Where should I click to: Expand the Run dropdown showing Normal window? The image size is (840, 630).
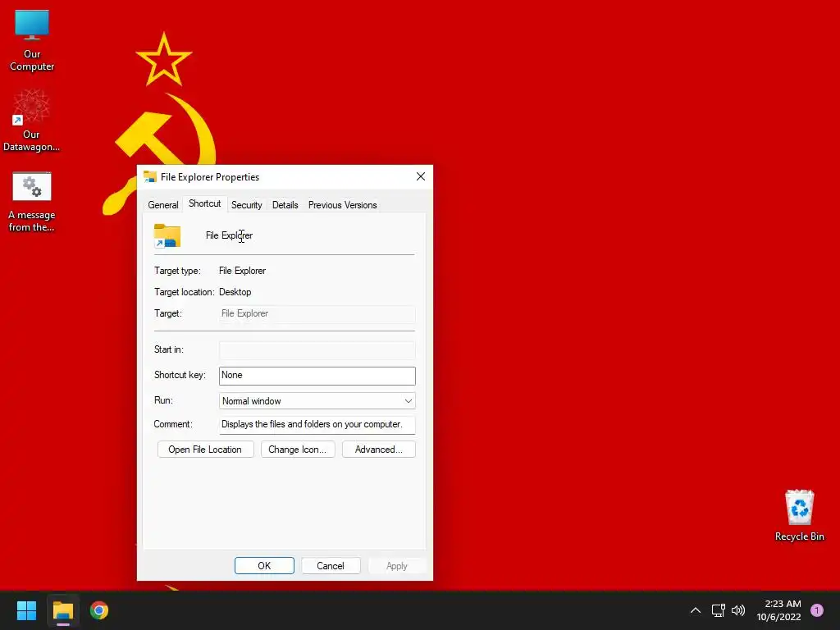pos(317,400)
